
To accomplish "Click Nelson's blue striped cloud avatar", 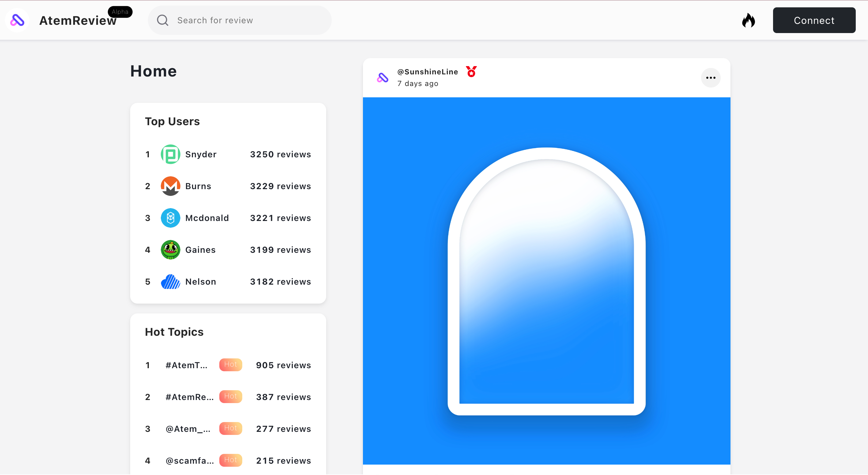I will (171, 282).
